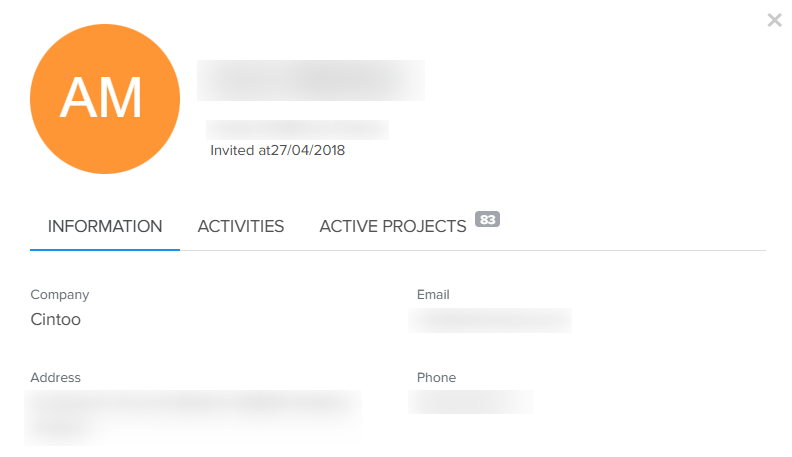
Task: Click the blurred user name heading
Action: click(x=311, y=80)
